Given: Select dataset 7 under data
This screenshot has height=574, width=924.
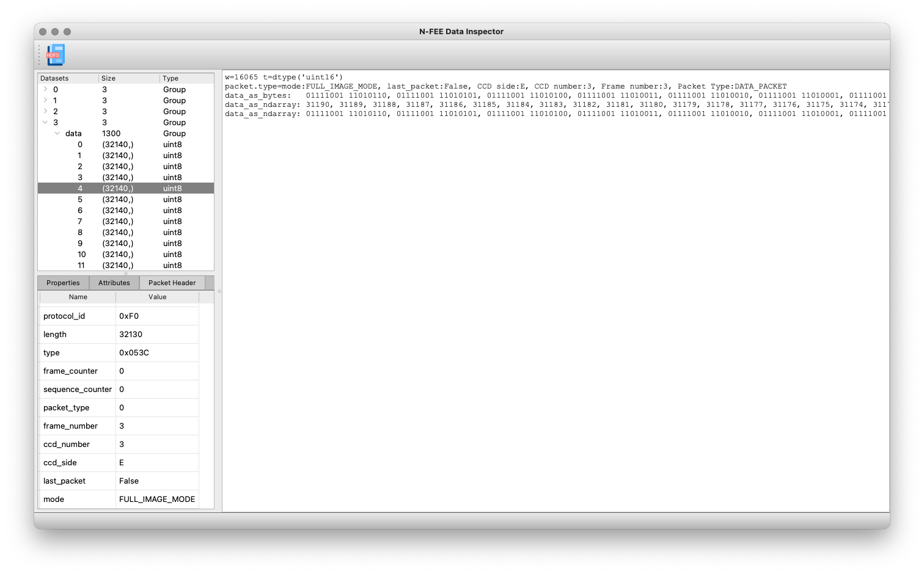Looking at the screenshot, I should (x=126, y=221).
